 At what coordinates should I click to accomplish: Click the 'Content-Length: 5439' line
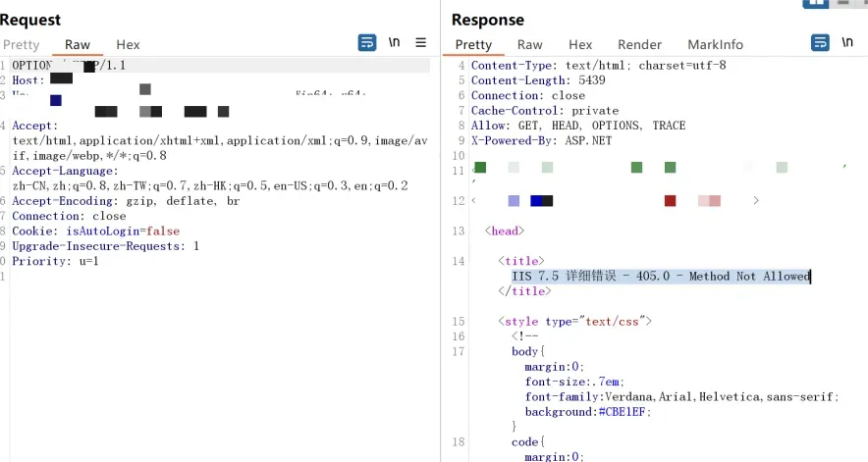pyautogui.click(x=538, y=80)
